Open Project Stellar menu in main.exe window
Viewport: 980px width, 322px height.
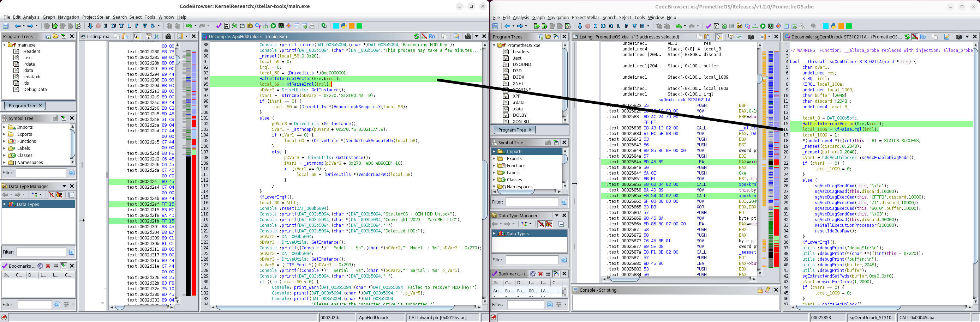pyautogui.click(x=96, y=17)
